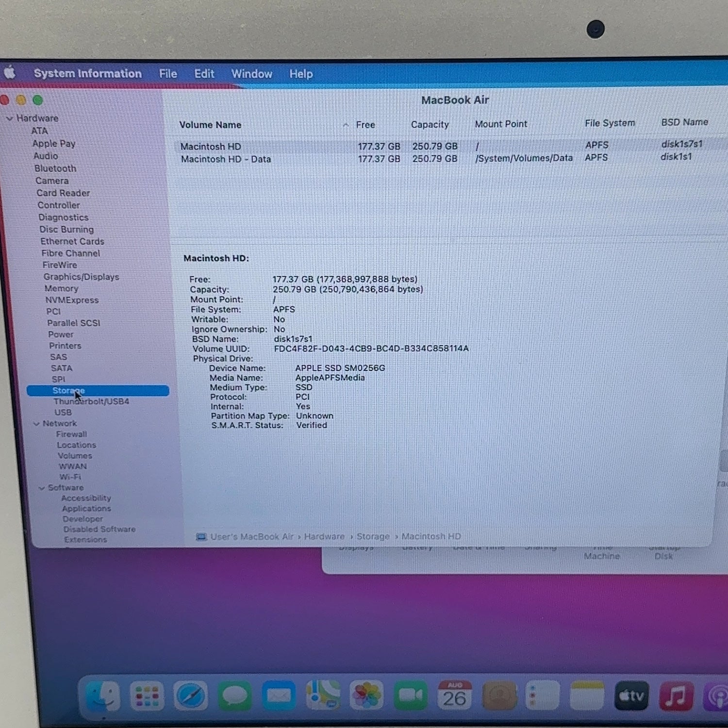Collapse the Network section
728x728 pixels.
(x=36, y=424)
